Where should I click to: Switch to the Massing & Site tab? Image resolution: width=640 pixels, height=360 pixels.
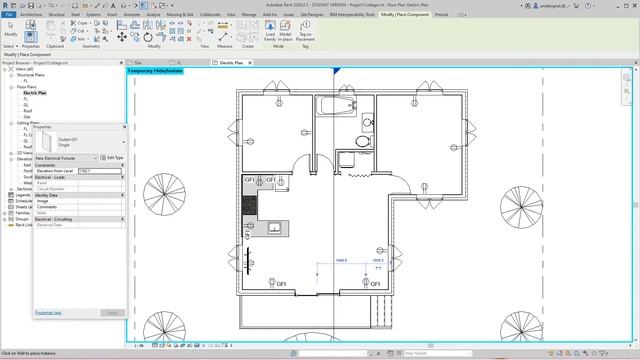click(x=180, y=14)
